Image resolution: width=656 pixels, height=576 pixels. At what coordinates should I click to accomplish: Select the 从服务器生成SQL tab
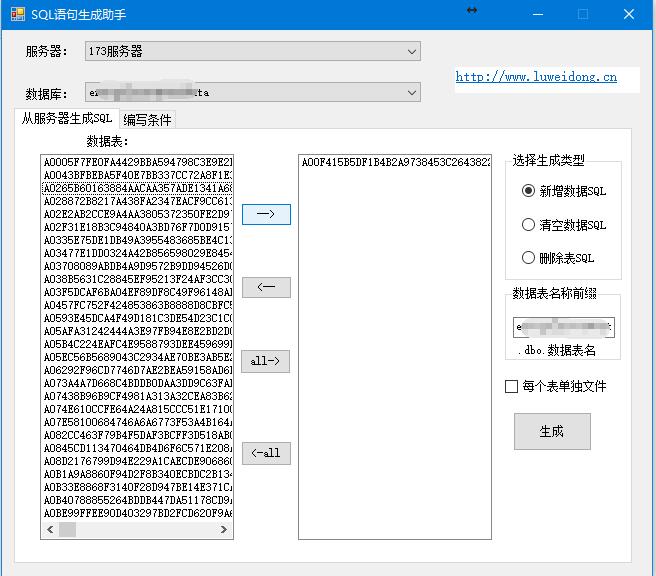(x=67, y=119)
